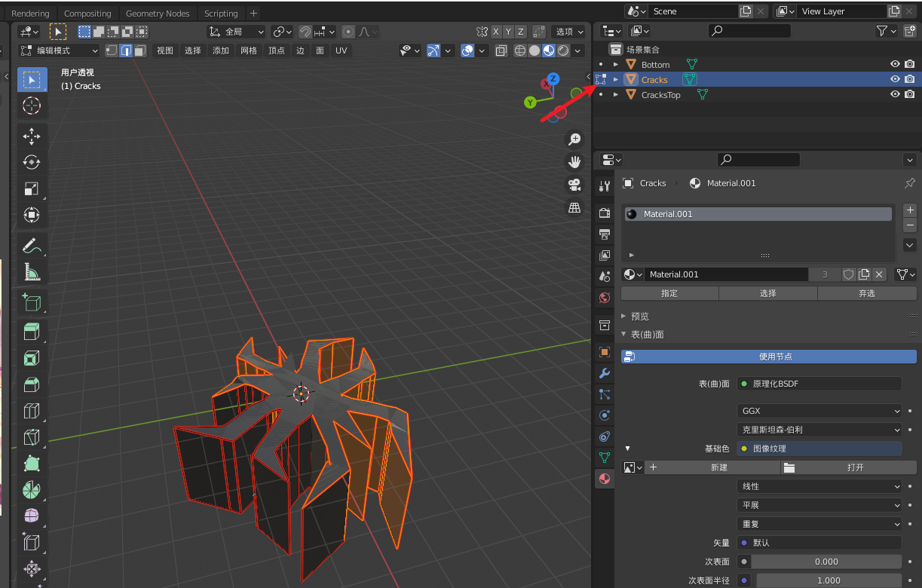Activate the Spin tool
Screen dimensions: 922x588
coord(32,490)
